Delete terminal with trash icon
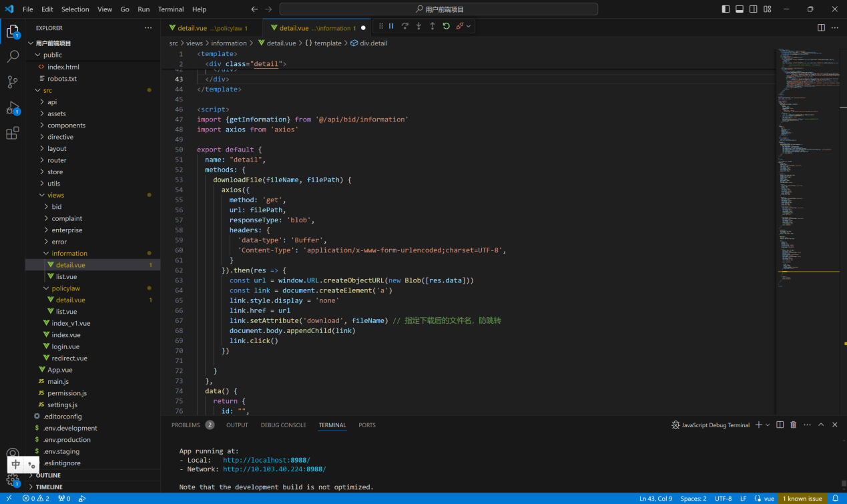Viewport: 847px width, 504px height. [793, 425]
